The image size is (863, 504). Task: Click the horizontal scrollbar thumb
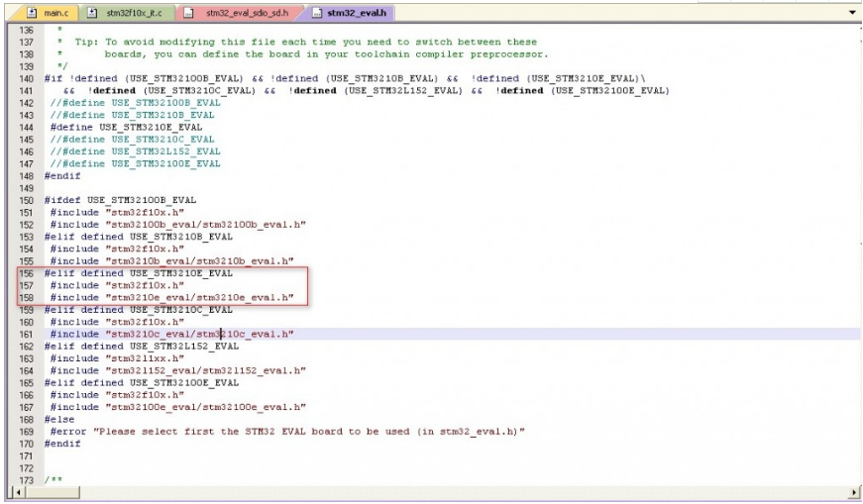pyautogui.click(x=52, y=492)
